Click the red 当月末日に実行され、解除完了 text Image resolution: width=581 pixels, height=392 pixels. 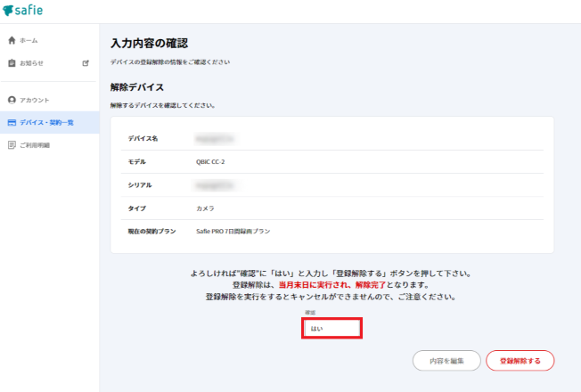332,285
